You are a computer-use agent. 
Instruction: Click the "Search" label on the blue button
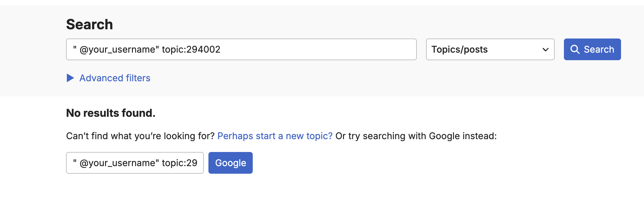[x=599, y=49]
